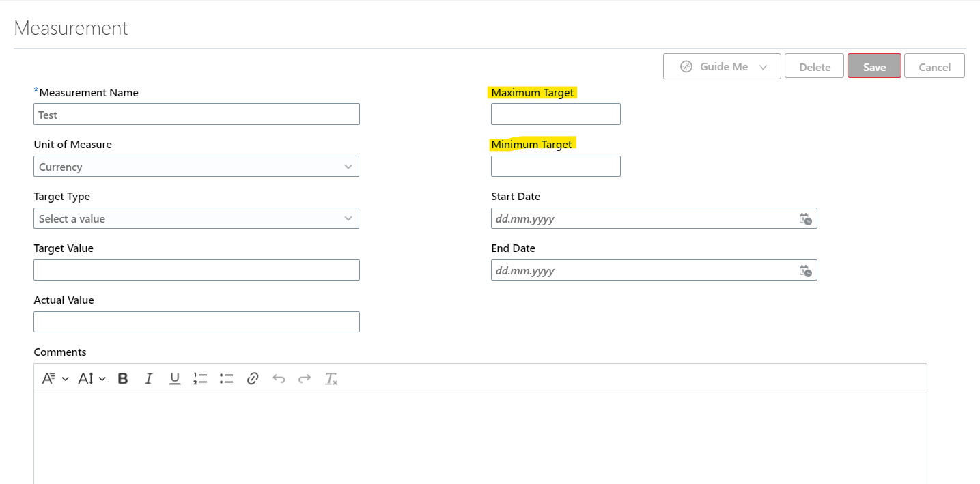Insert a bulleted list in Comments
The height and width of the screenshot is (484, 980).
tap(226, 378)
